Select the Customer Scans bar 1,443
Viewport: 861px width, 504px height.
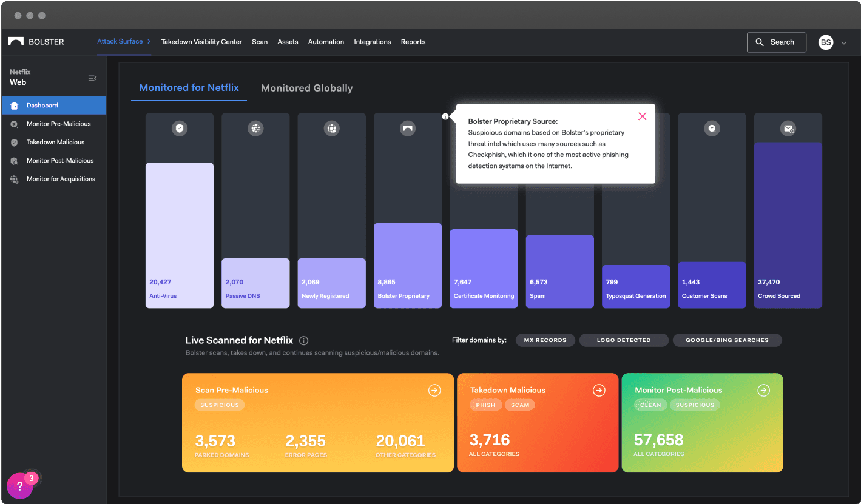point(712,285)
